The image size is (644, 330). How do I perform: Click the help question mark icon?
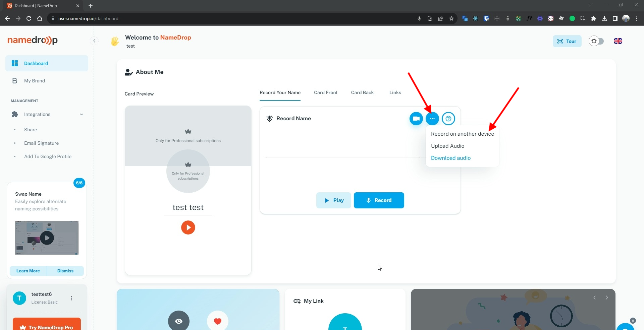(x=448, y=119)
